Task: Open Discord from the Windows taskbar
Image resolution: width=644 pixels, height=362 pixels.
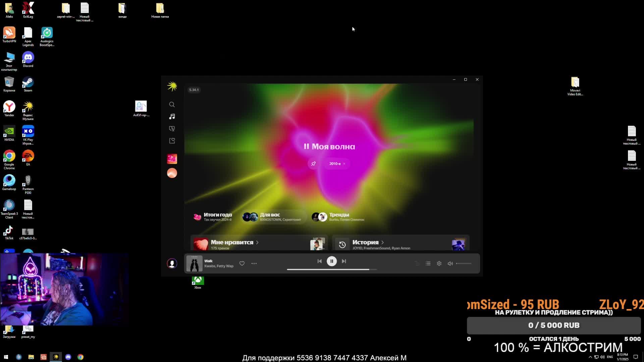Action: click(68, 357)
